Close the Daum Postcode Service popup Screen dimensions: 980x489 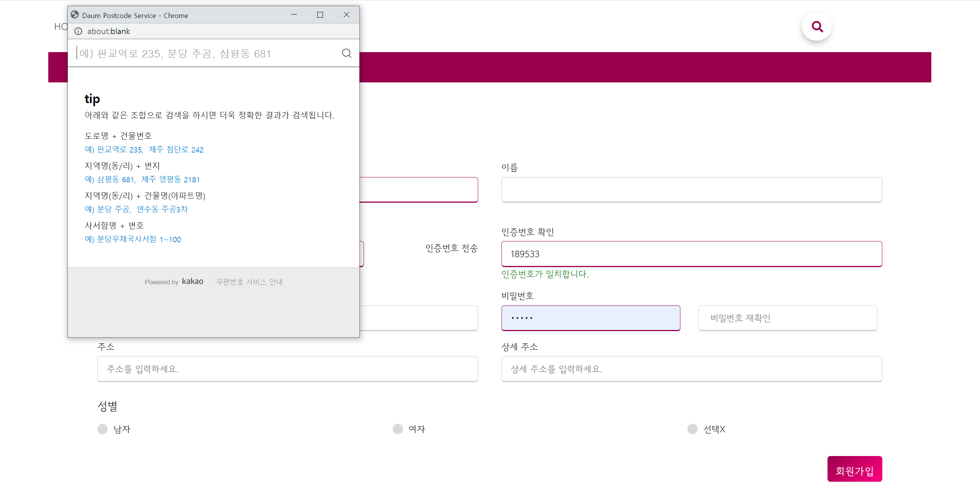click(x=346, y=15)
